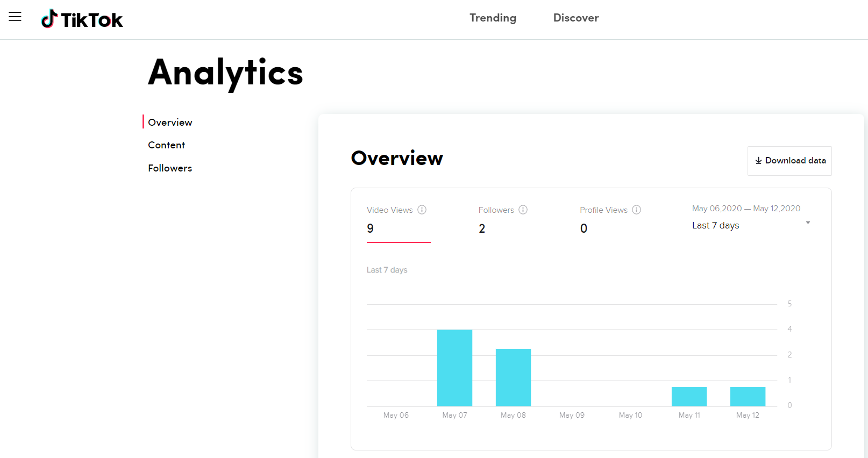Open the hamburger menu
Screen dimensions: 868x458
[x=15, y=17]
